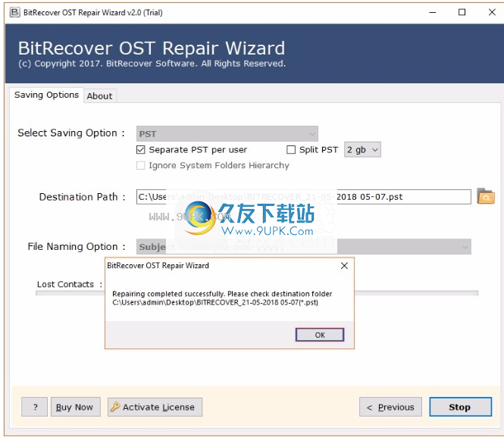Expand the 2 gb split size dropdown

click(362, 150)
